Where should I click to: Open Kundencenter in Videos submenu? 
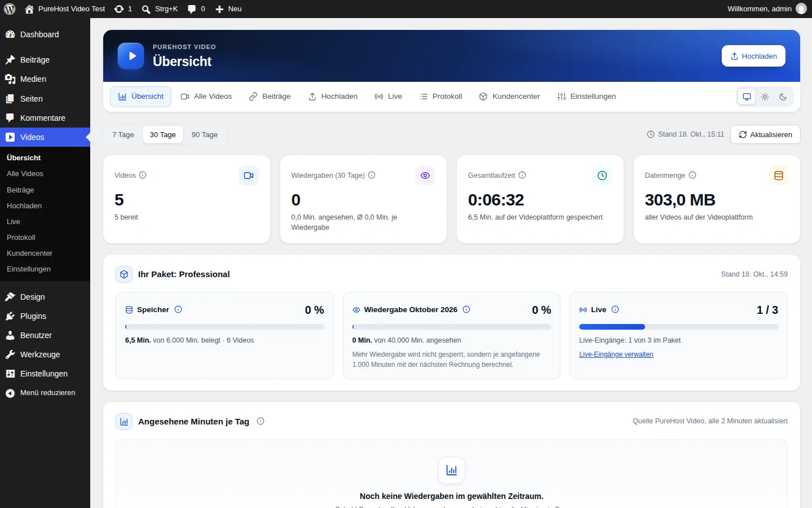(45, 253)
